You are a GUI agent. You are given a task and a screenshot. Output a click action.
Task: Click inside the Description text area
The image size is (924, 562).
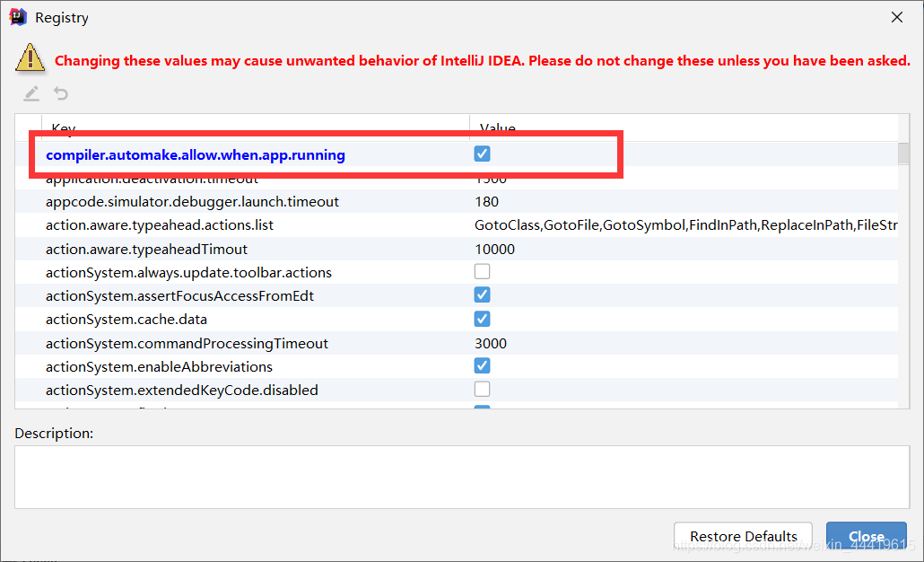point(462,477)
